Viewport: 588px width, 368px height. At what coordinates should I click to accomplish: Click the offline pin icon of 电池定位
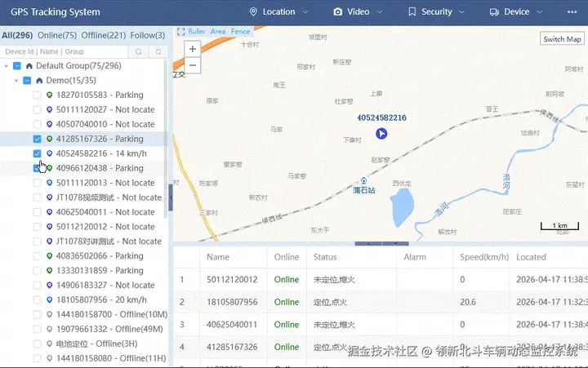pos(49,344)
